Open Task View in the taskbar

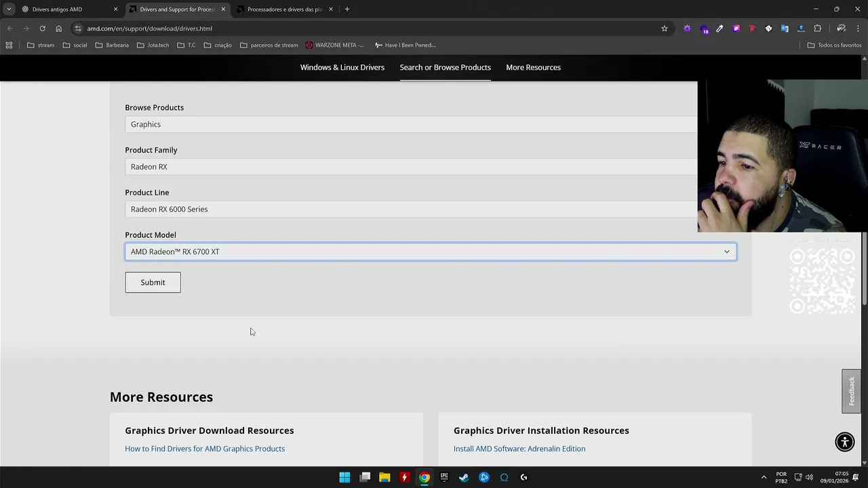point(365,477)
